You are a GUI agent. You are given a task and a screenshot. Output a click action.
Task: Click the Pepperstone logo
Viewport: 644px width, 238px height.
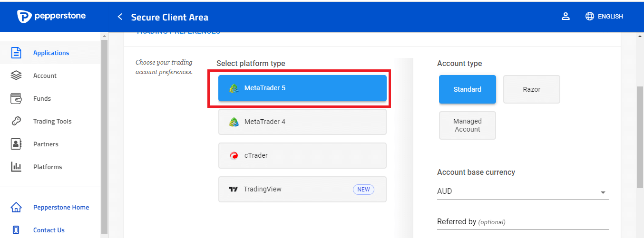coord(51,16)
